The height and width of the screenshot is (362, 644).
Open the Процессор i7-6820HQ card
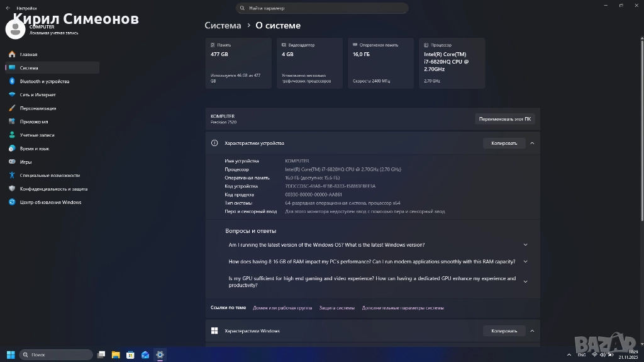pos(452,63)
